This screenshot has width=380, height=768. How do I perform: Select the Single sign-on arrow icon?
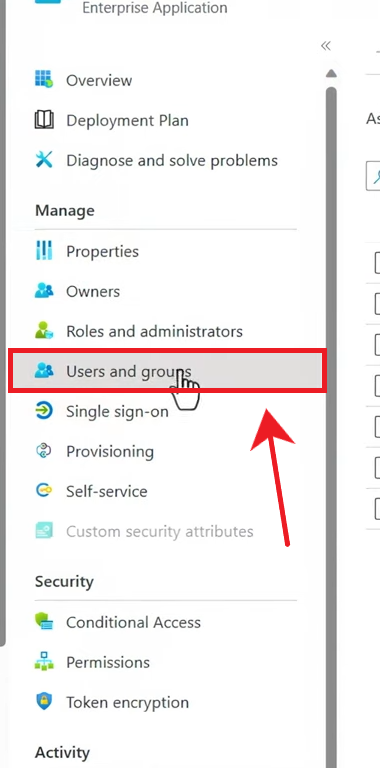(x=44, y=411)
